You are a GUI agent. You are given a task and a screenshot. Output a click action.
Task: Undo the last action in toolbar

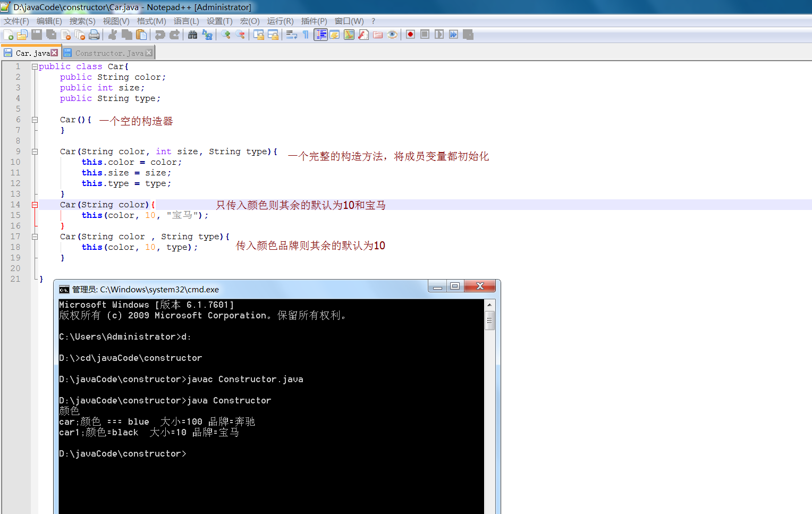159,35
